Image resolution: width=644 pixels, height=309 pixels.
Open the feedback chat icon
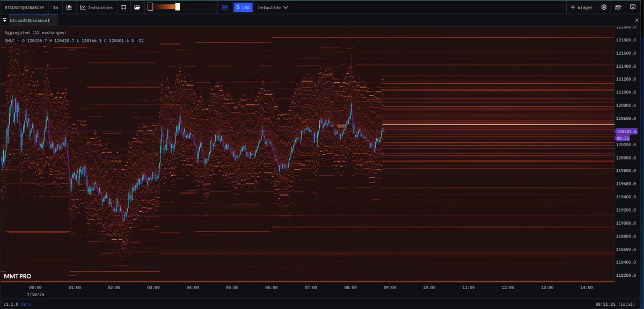[x=633, y=8]
